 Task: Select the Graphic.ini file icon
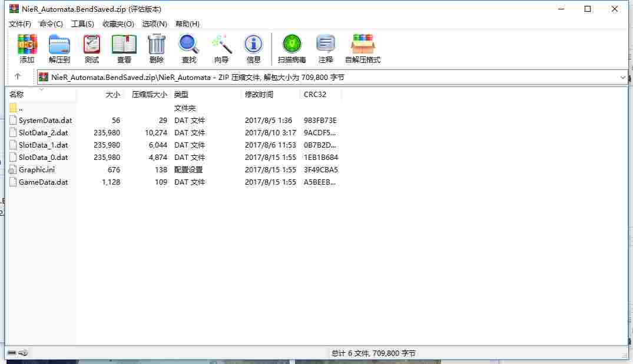(13, 170)
